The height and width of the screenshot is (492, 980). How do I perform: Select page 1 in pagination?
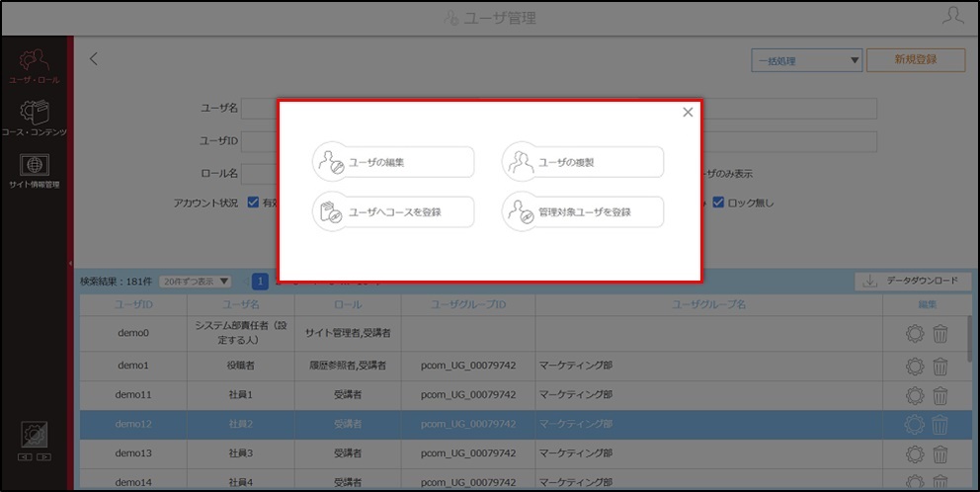click(x=261, y=282)
